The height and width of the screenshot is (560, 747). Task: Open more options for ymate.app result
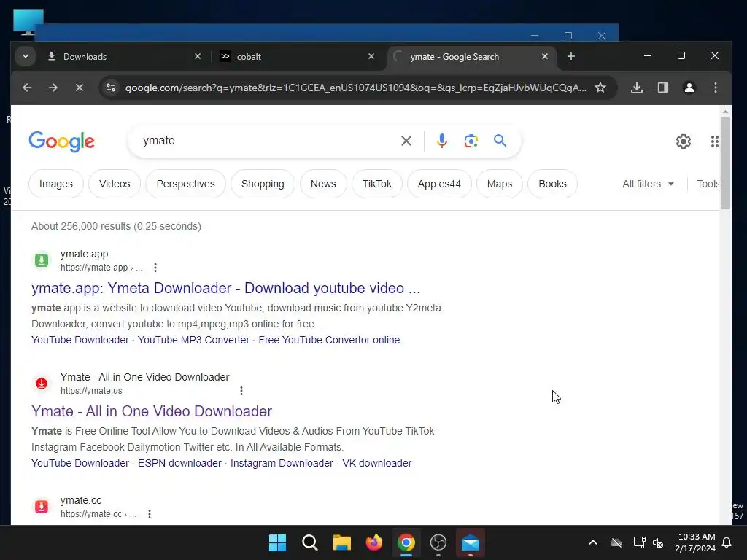coord(155,268)
